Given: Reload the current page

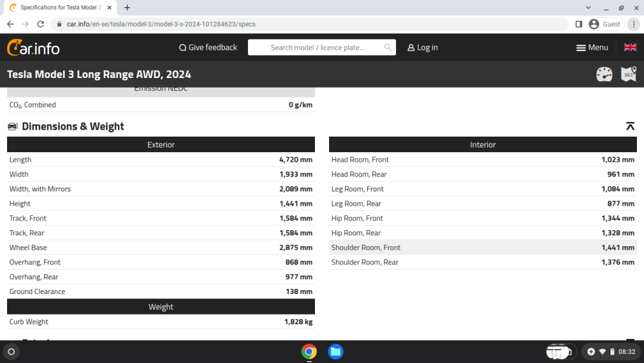Looking at the screenshot, I should [x=40, y=25].
